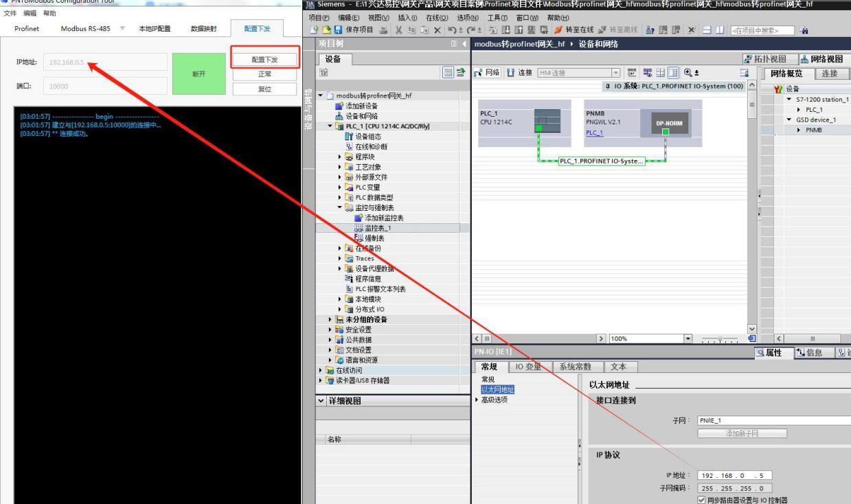Expand the 分布式 I/O tree node
This screenshot has height=504, width=851.
coord(339,309)
